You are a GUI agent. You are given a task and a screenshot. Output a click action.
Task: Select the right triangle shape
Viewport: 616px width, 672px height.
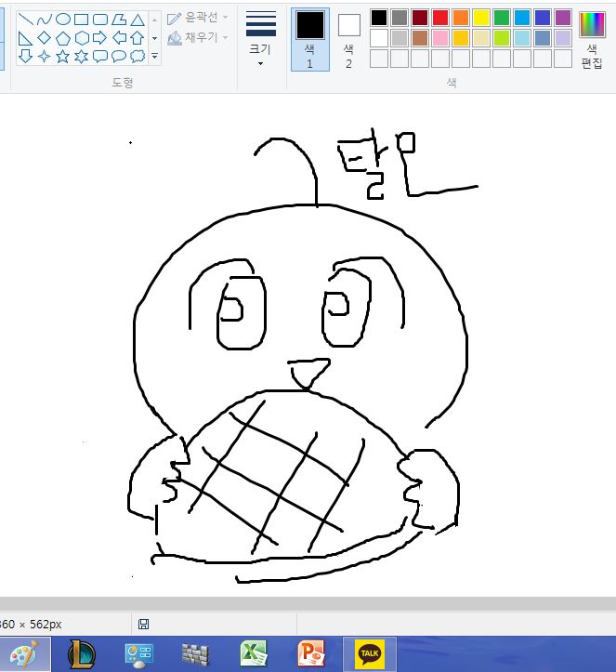[x=26, y=38]
